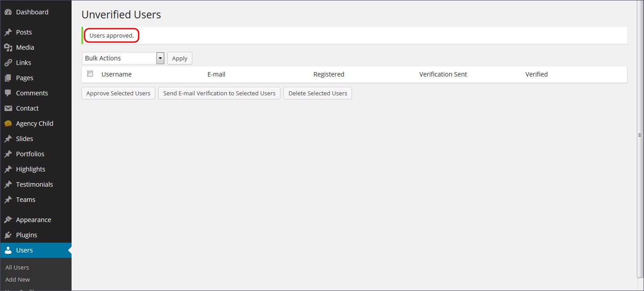Open the Add New user link
Screen dimensions: 644x291
[18, 279]
